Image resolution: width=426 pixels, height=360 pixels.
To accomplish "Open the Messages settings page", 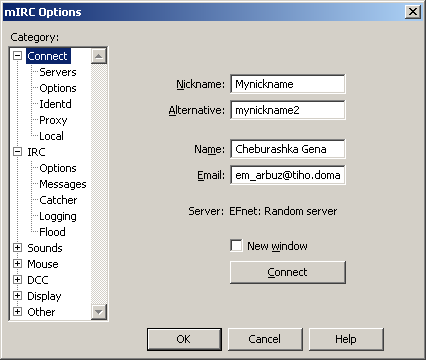I will [63, 184].
